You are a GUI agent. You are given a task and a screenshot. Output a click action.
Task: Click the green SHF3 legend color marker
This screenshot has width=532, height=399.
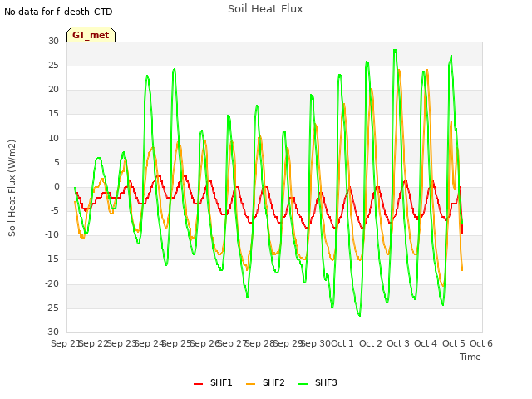point(303,384)
